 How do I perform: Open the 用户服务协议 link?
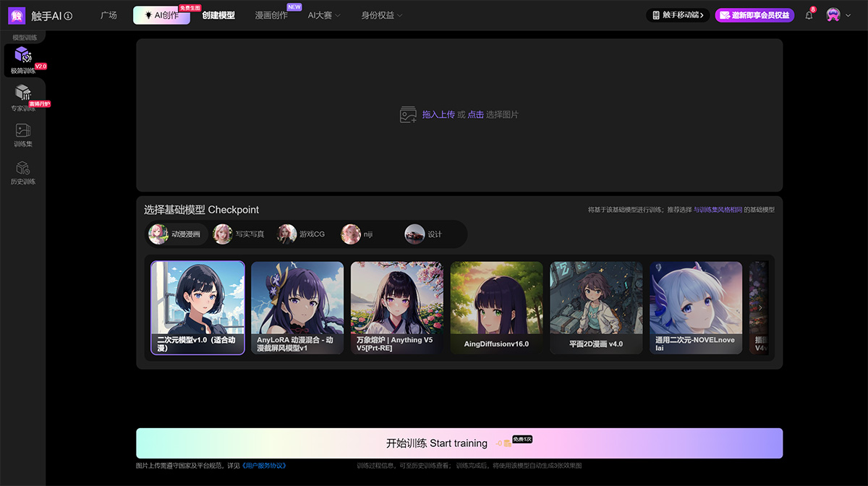point(265,466)
